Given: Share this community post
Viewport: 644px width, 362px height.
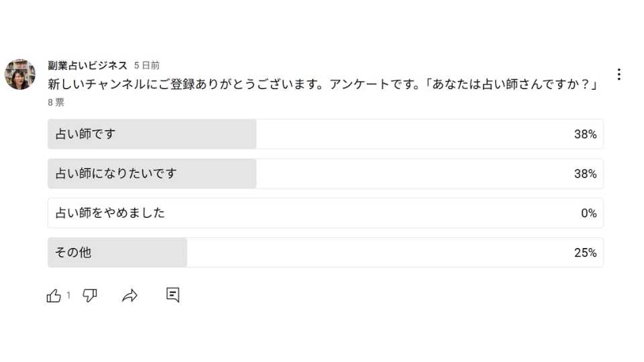Looking at the screenshot, I should pos(129,296).
